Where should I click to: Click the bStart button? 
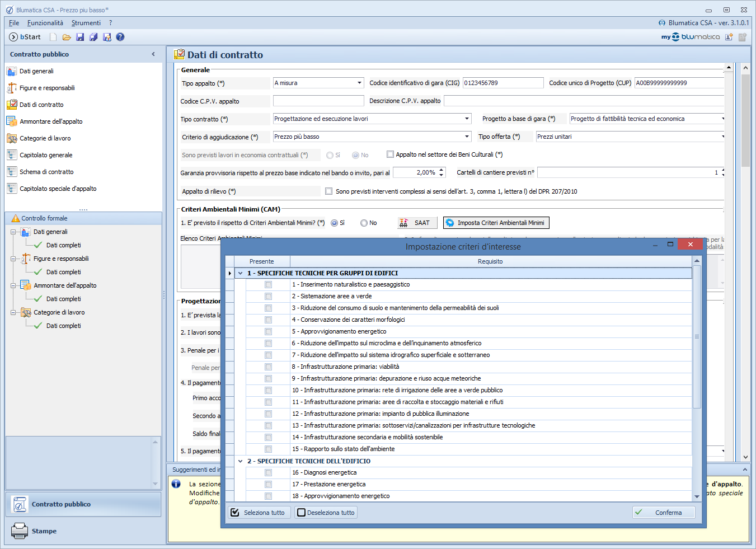pyautogui.click(x=25, y=37)
